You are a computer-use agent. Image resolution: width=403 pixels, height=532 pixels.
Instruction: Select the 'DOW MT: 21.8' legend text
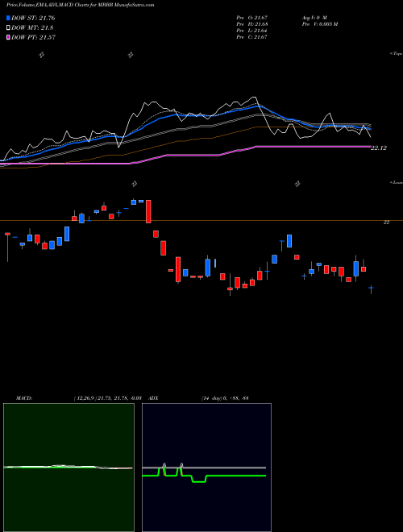[32, 28]
